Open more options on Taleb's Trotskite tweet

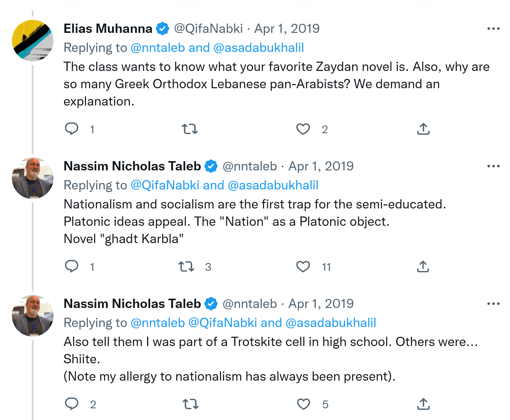[x=493, y=304]
